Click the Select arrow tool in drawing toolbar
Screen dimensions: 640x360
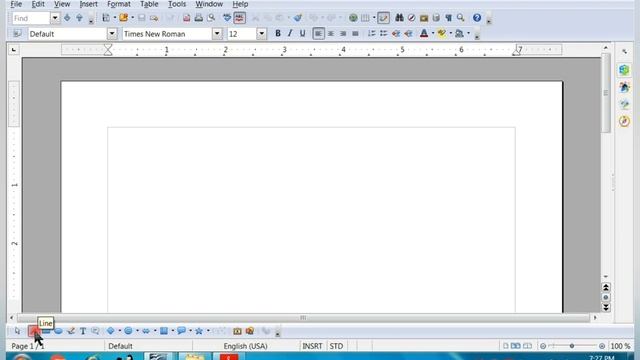[x=17, y=331]
